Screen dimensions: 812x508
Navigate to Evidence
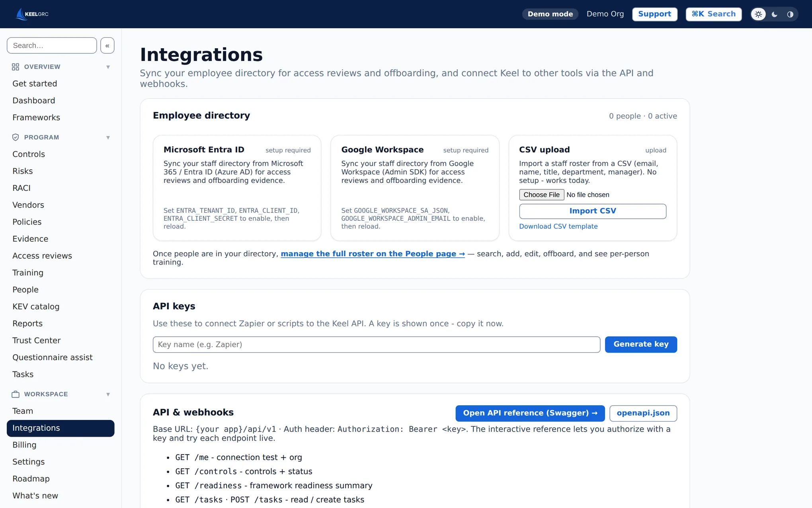pos(61,239)
